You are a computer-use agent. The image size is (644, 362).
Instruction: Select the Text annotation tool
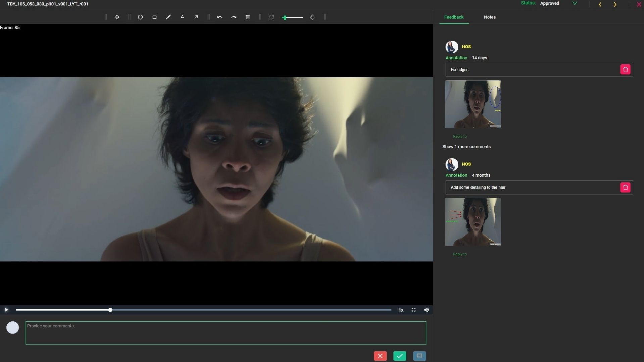(x=182, y=17)
